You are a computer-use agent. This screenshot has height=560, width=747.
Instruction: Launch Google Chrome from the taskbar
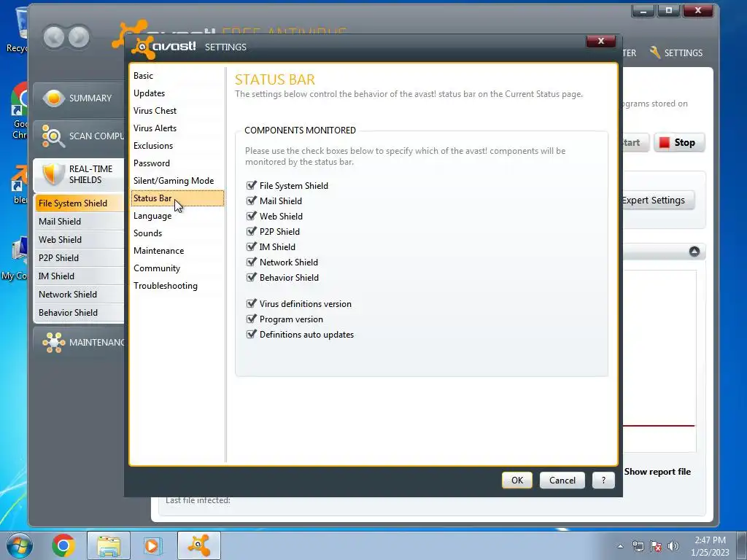click(63, 545)
